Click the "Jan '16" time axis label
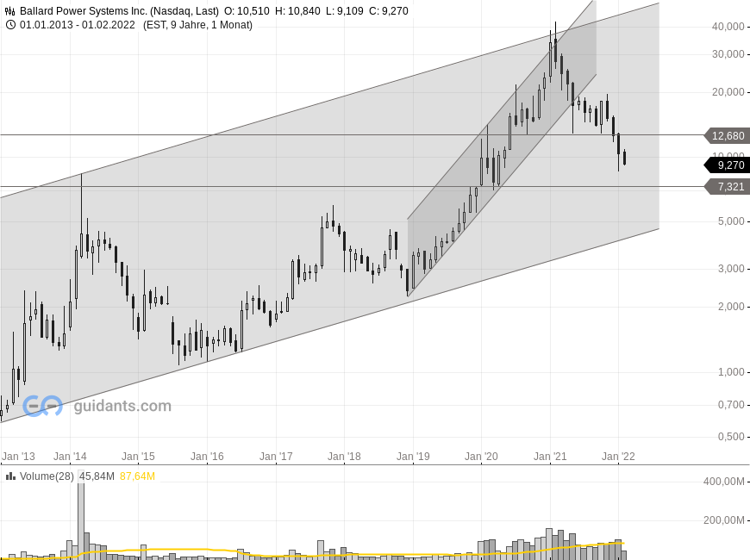 [207, 457]
